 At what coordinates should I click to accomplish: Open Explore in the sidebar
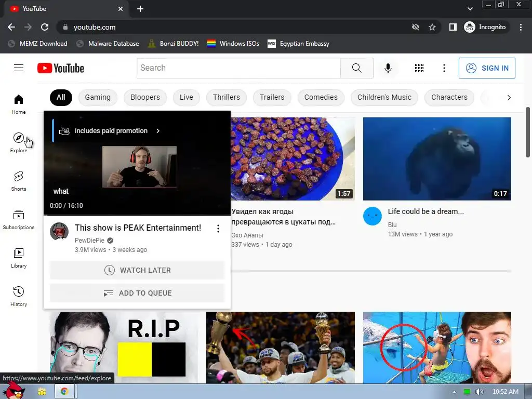19,142
